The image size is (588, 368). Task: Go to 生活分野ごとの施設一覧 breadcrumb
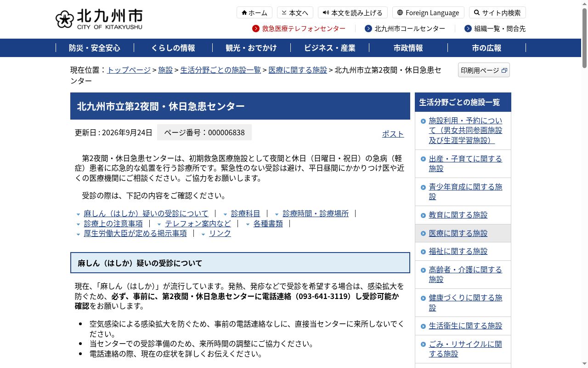click(220, 70)
